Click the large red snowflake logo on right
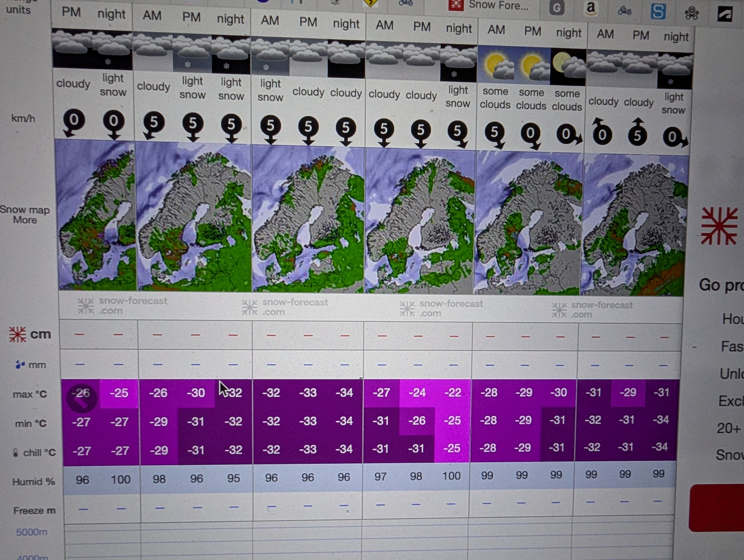Screen dimensions: 744x560 coord(720,226)
